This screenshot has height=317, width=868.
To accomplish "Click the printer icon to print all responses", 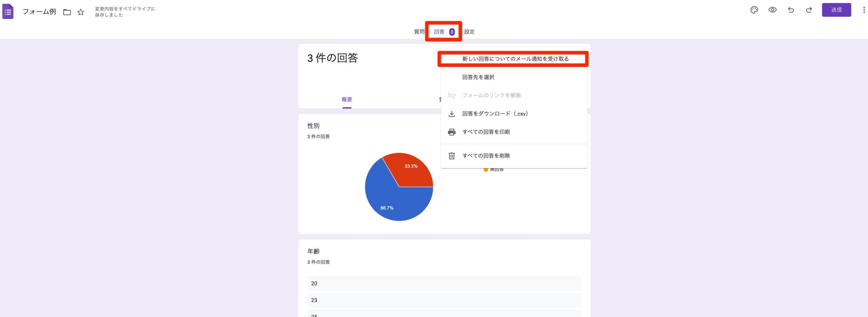I will [x=451, y=132].
